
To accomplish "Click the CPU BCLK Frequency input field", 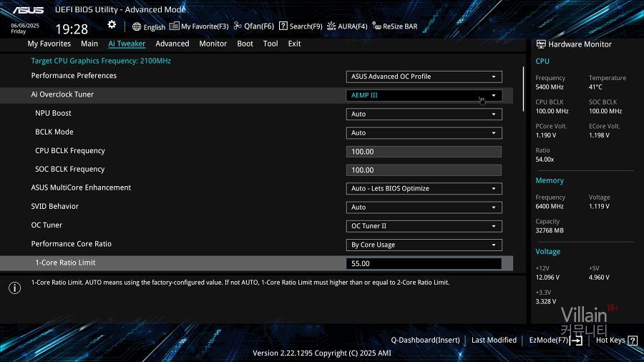I will (424, 152).
